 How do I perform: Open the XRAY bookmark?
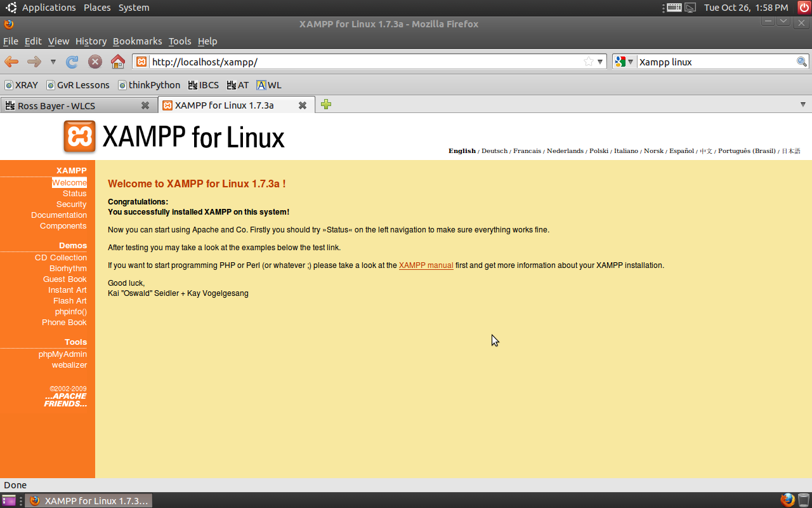pyautogui.click(x=22, y=85)
